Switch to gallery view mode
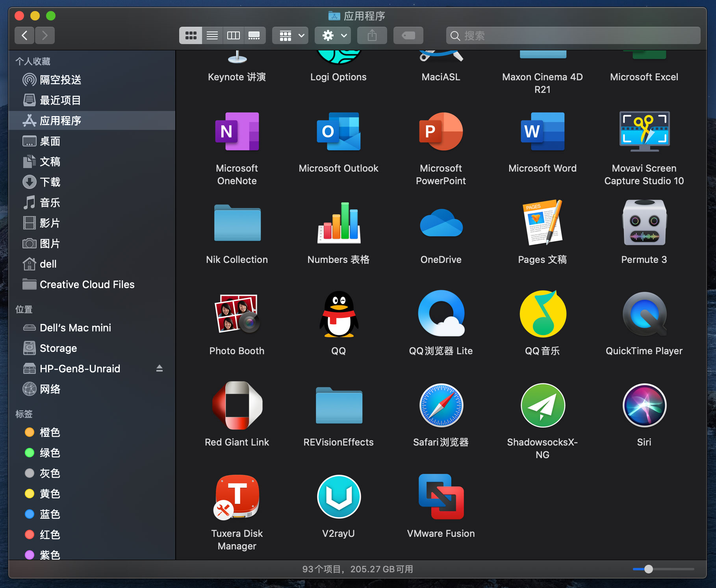716x588 pixels. coord(254,36)
